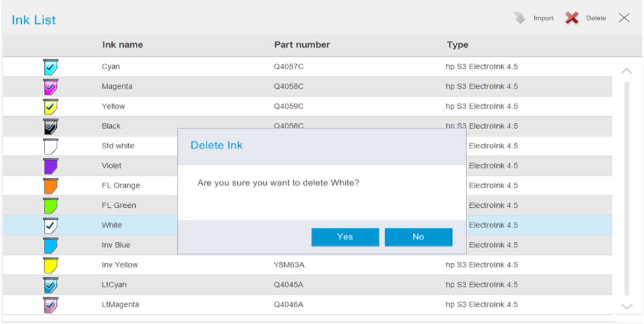Viewport: 644px width, 324px height.
Task: Cancel deletion with the No button
Action: coord(418,237)
